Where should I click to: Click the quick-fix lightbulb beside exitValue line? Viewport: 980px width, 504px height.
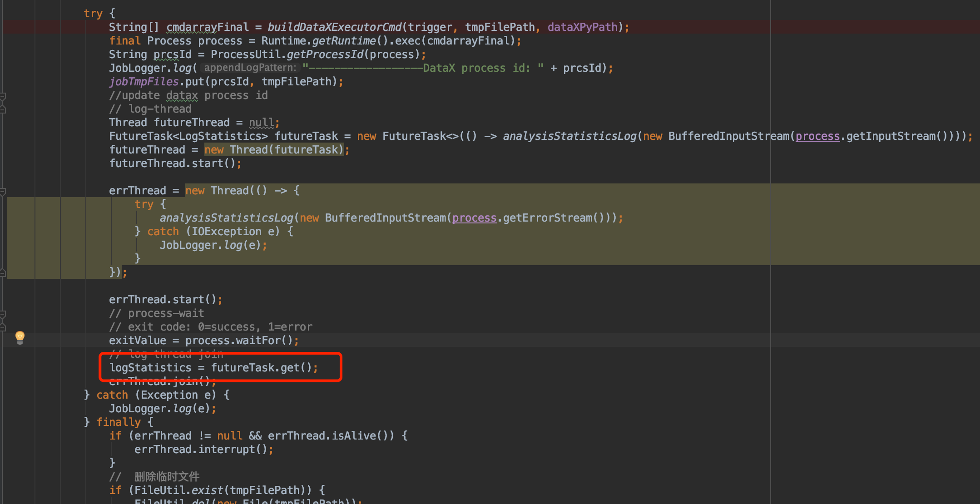(x=20, y=337)
